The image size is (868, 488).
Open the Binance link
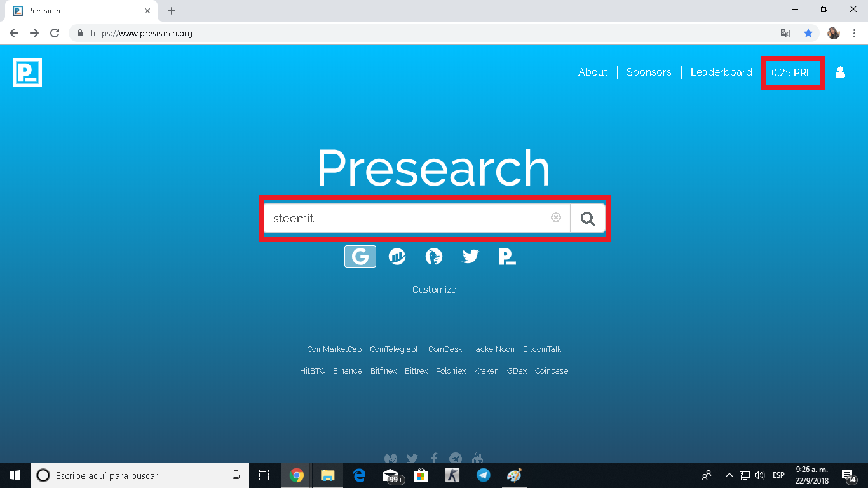pyautogui.click(x=348, y=371)
